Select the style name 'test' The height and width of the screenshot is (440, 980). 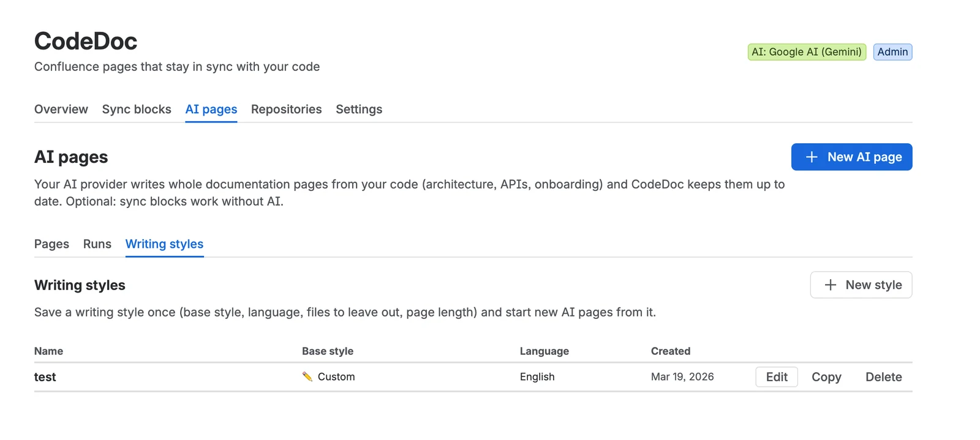[x=45, y=377]
